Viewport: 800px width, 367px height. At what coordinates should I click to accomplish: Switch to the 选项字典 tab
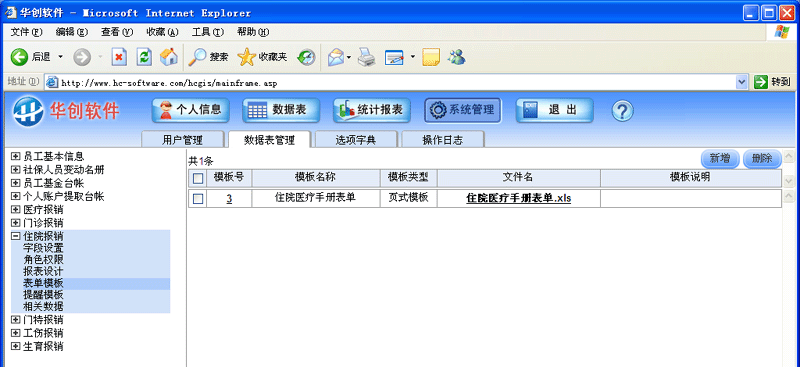tap(356, 140)
